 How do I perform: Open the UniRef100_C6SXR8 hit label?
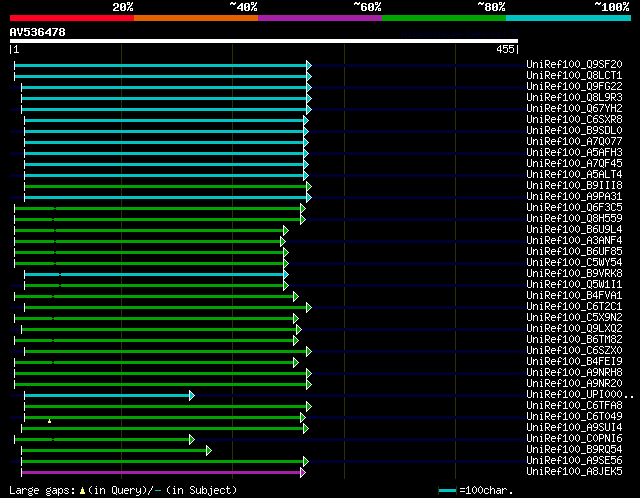tap(574, 119)
